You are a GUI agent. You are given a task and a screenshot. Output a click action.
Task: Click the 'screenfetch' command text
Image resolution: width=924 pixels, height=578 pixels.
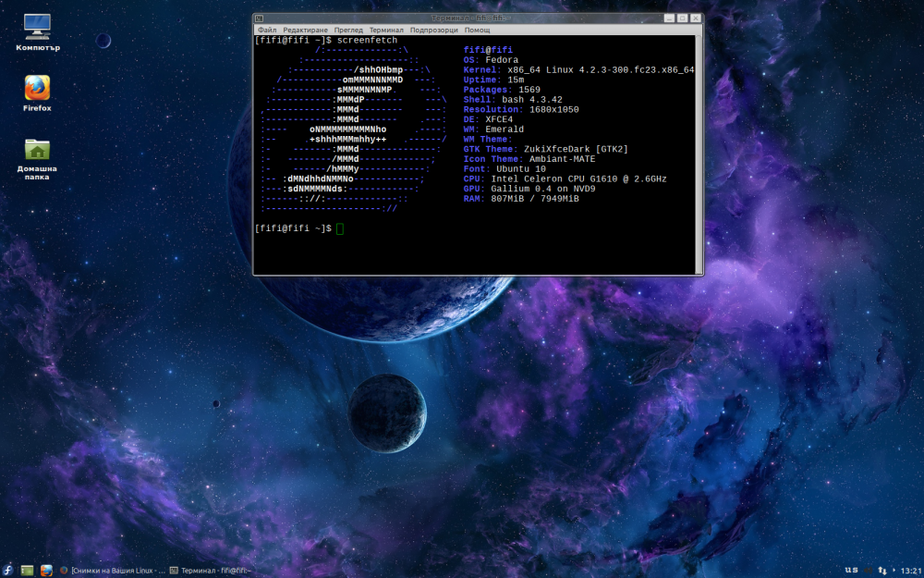(367, 40)
